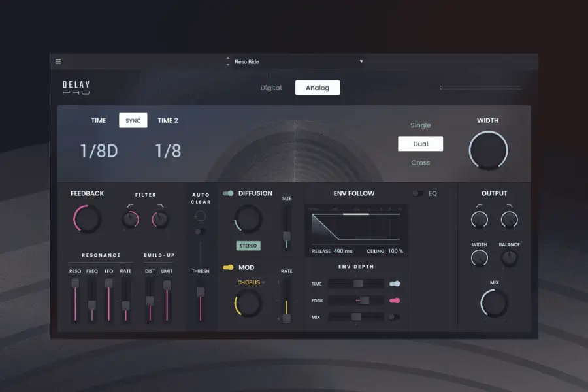588x392 pixels.
Task: Click the high-cut filter knob under Filter
Action: coord(159,220)
